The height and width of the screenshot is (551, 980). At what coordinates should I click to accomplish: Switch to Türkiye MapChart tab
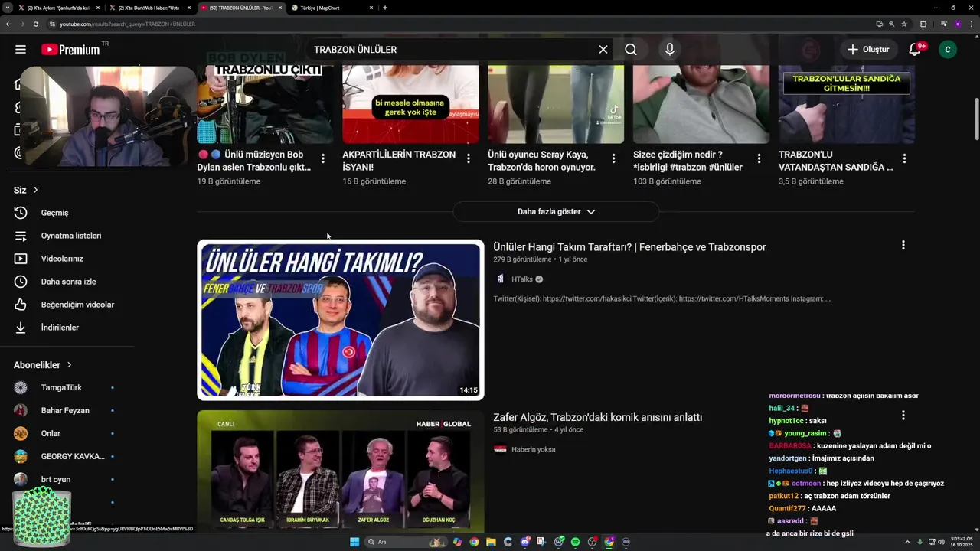[x=333, y=8]
